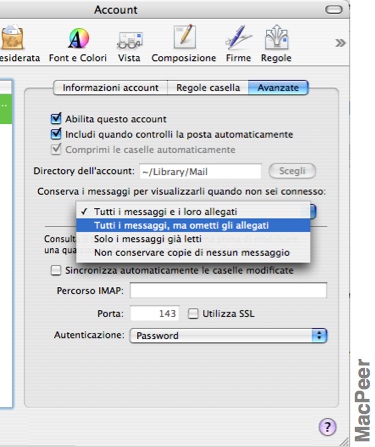The image size is (375, 447).
Task: Enable the Utilizza SSL checkbox
Action: point(193,314)
